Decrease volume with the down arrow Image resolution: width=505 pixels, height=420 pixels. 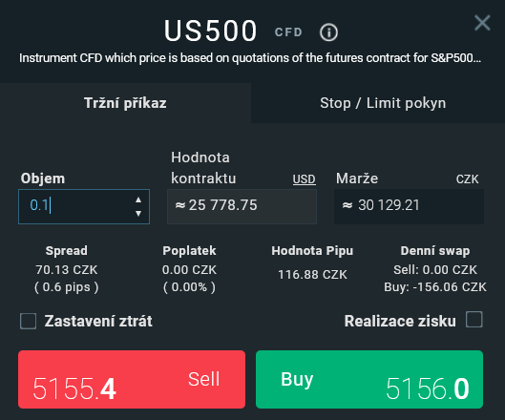coord(138,213)
